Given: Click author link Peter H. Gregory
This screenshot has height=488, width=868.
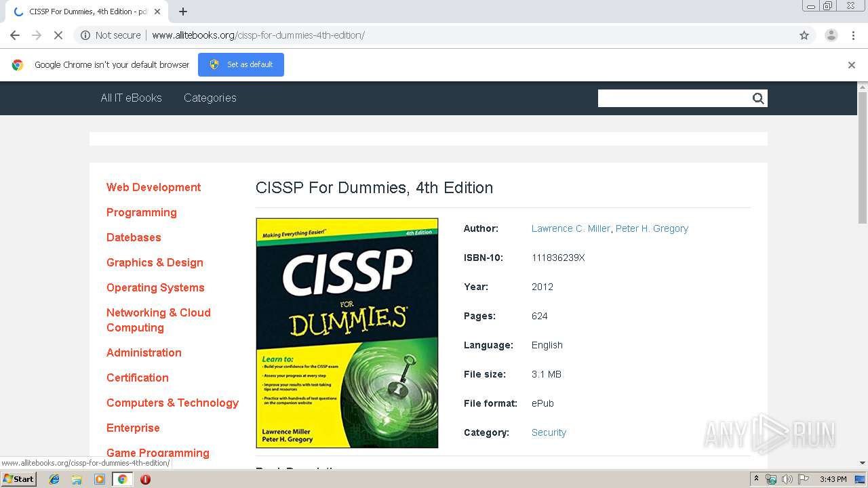Looking at the screenshot, I should [x=652, y=228].
